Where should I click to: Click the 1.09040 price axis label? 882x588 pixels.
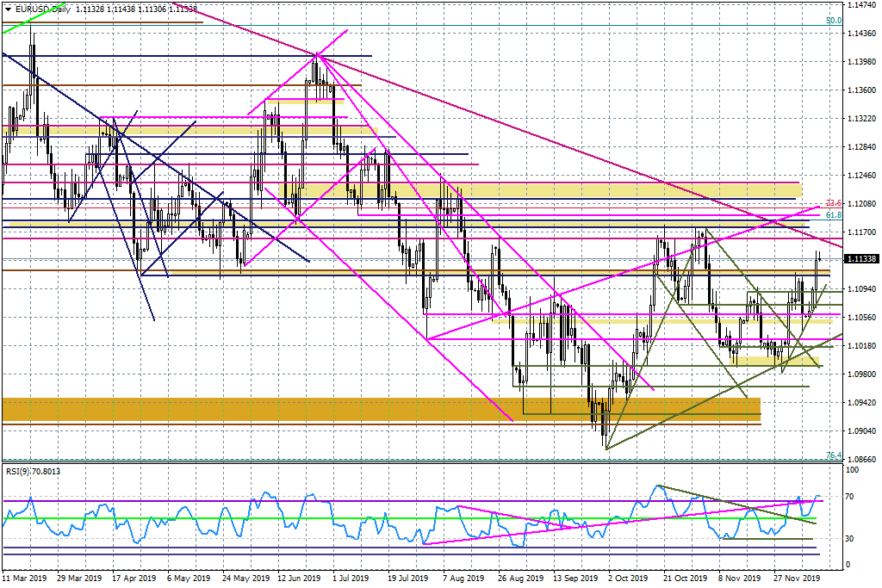click(861, 431)
